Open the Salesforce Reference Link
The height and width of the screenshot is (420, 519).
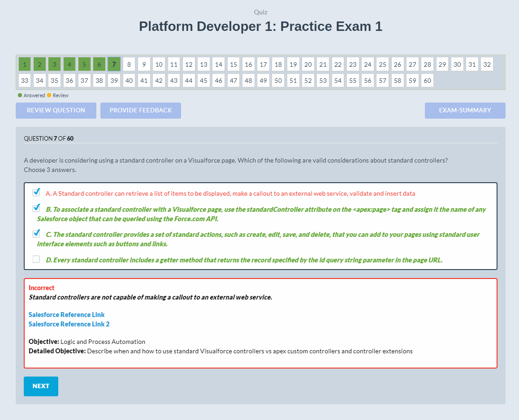(66, 314)
